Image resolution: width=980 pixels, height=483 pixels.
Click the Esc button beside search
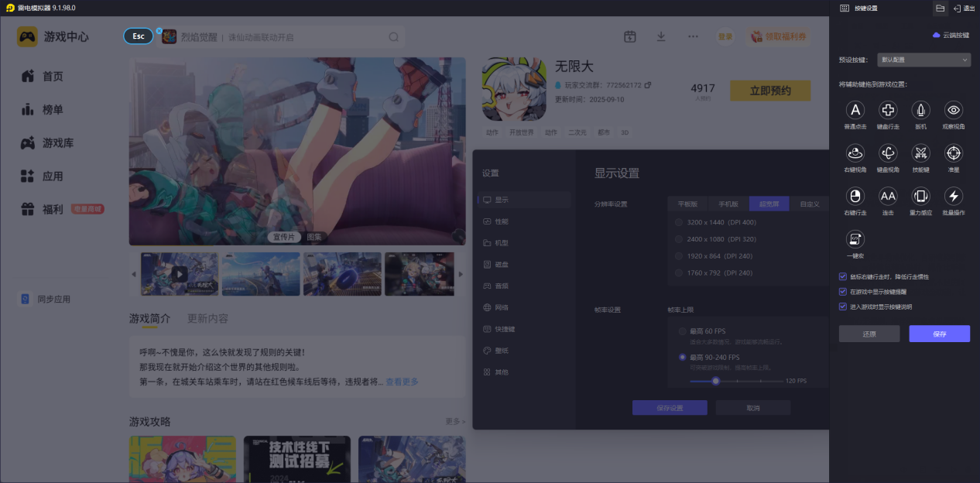click(139, 36)
